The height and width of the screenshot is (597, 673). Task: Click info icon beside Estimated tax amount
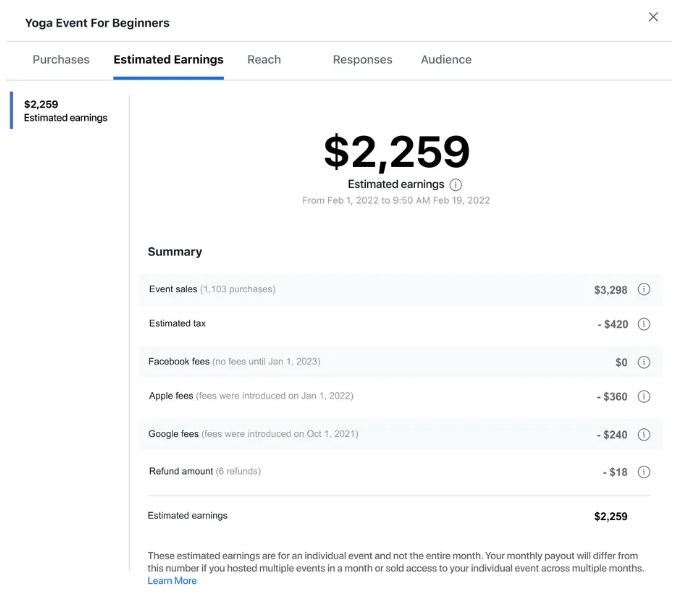(643, 324)
